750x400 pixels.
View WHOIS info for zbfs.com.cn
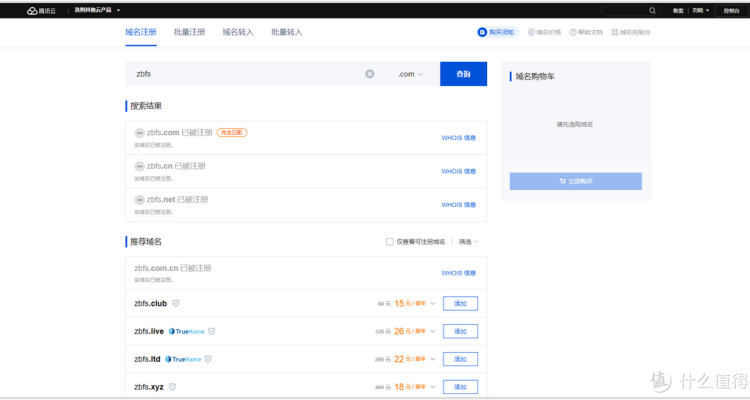pyautogui.click(x=458, y=273)
